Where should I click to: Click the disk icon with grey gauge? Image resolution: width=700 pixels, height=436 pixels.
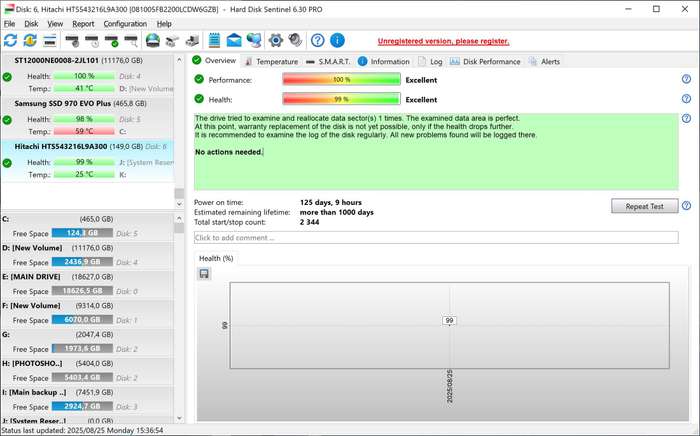72,41
